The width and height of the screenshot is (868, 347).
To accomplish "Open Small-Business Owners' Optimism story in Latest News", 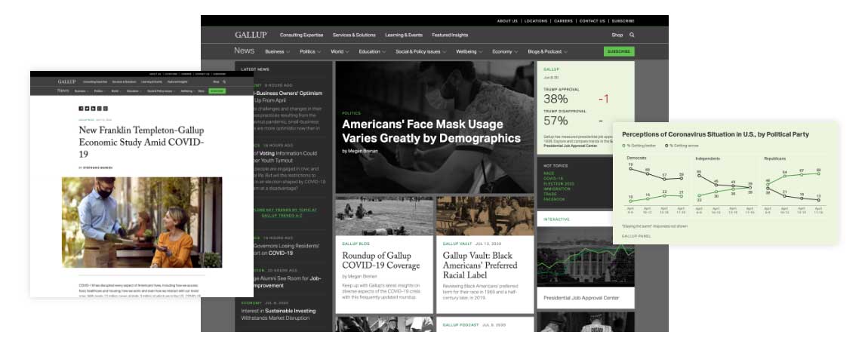I will point(287,97).
